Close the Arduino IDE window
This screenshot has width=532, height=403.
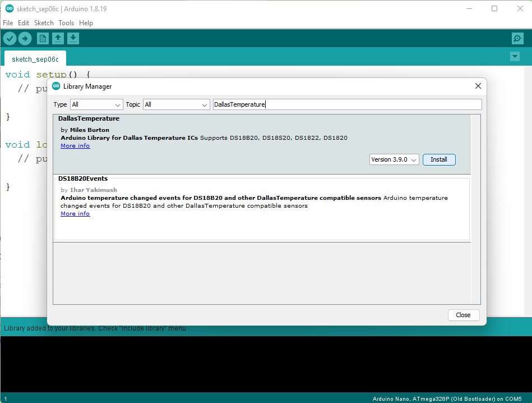[x=520, y=8]
